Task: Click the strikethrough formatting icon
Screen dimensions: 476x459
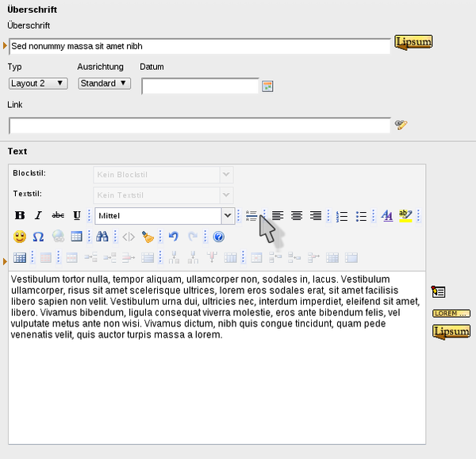Action: 57,215
